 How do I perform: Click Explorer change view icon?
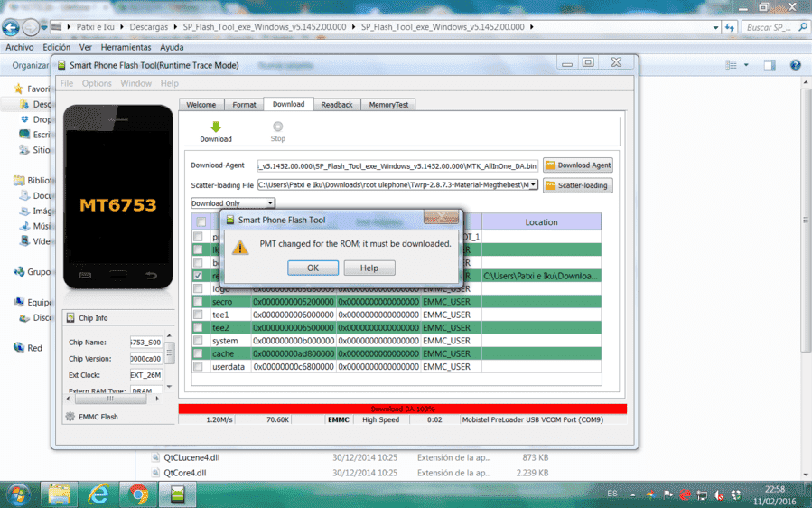[x=732, y=65]
